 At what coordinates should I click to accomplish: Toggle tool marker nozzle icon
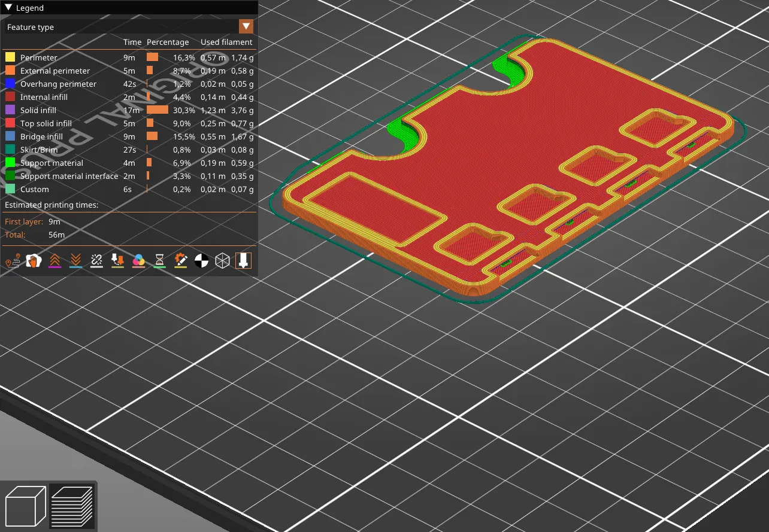[243, 260]
